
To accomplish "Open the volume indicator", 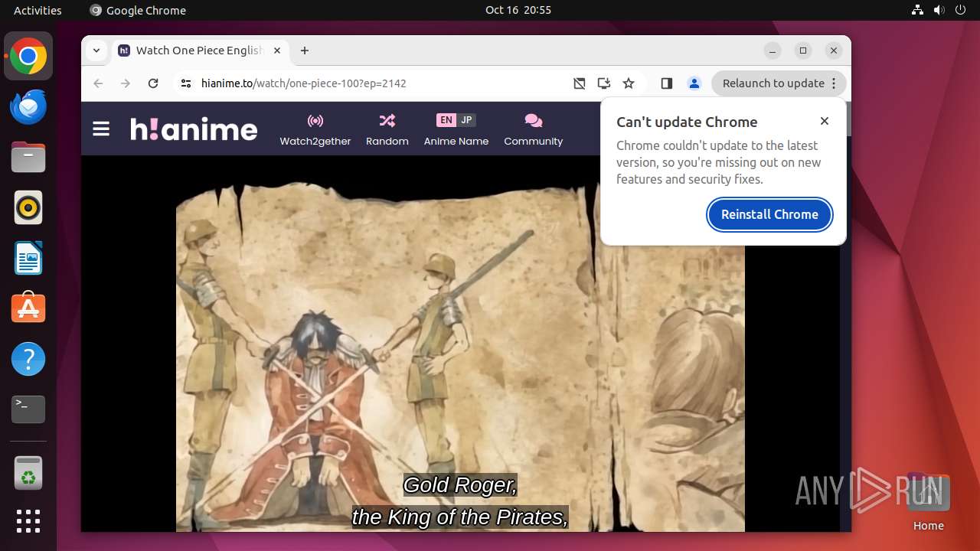I will [x=939, y=10].
